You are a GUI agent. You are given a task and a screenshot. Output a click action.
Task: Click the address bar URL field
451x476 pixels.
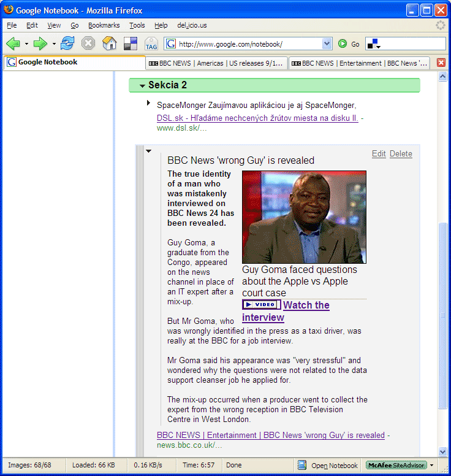coord(249,44)
